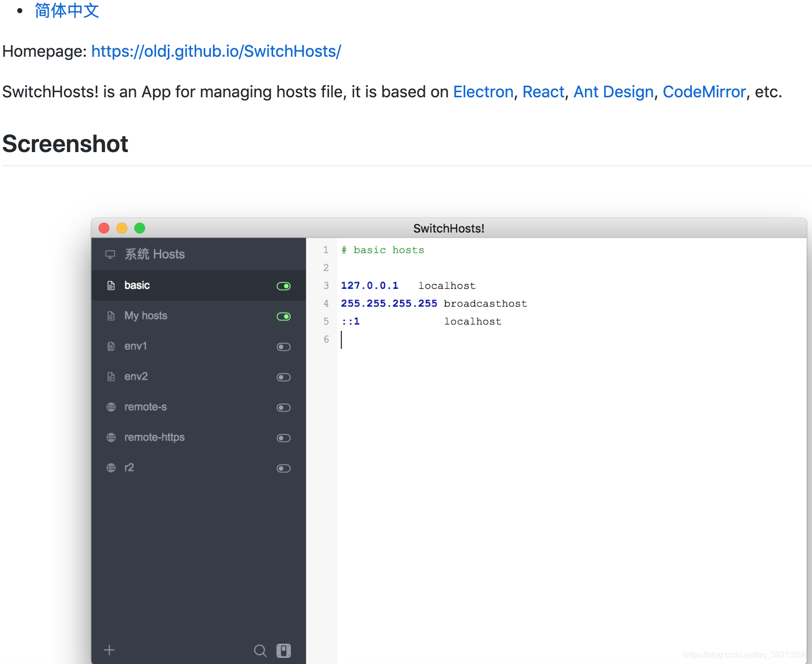This screenshot has width=812, height=664.
Task: Select the r2 remote entry
Action: point(199,468)
